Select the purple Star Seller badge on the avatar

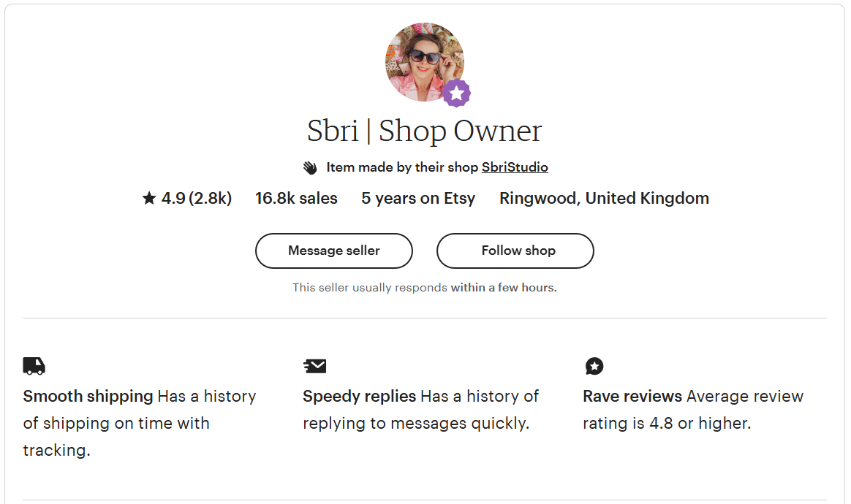457,93
